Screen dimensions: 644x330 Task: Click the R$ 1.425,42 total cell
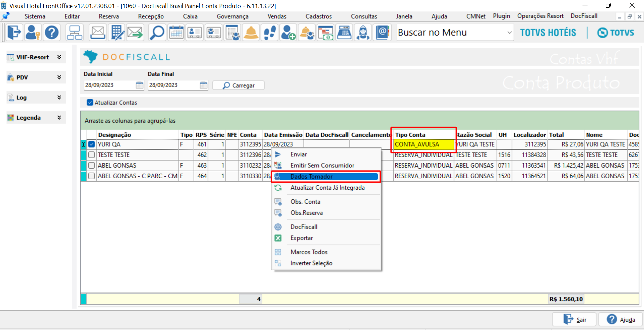point(566,166)
